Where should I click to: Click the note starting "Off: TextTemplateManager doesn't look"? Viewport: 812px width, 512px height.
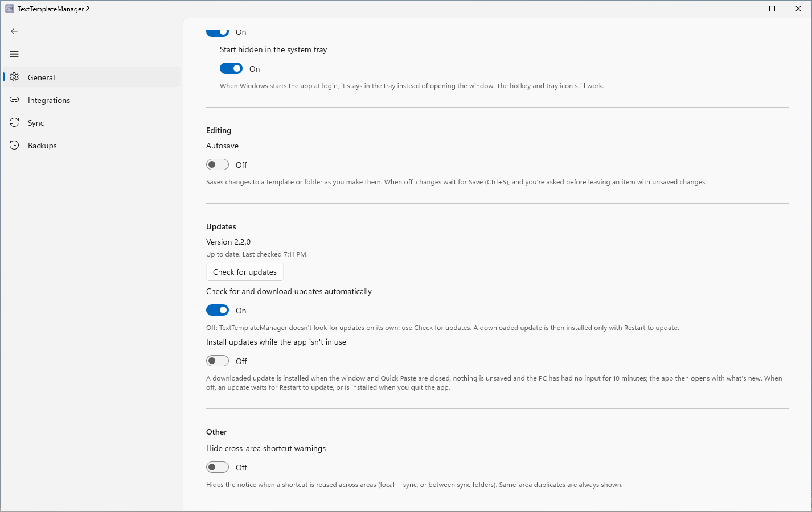click(x=442, y=328)
